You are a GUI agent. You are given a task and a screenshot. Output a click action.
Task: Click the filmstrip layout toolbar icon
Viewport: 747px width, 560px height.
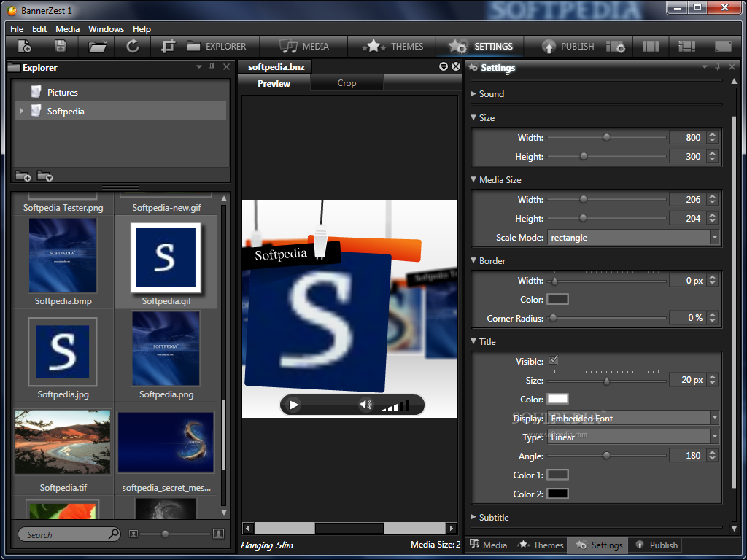point(686,46)
